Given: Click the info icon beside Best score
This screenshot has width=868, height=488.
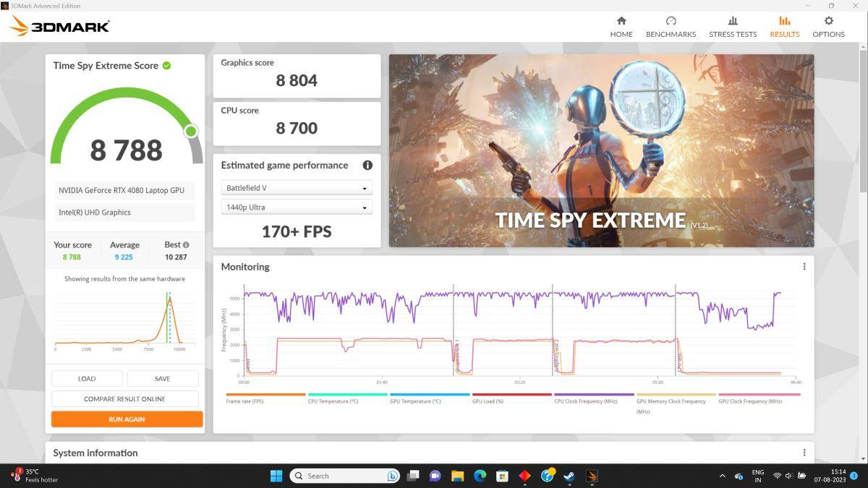Looking at the screenshot, I should (x=186, y=245).
